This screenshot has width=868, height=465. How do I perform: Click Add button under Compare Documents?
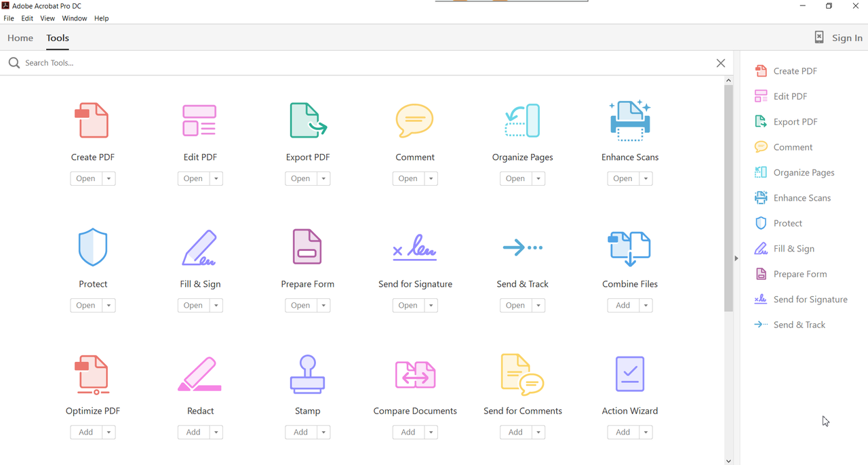pyautogui.click(x=409, y=432)
